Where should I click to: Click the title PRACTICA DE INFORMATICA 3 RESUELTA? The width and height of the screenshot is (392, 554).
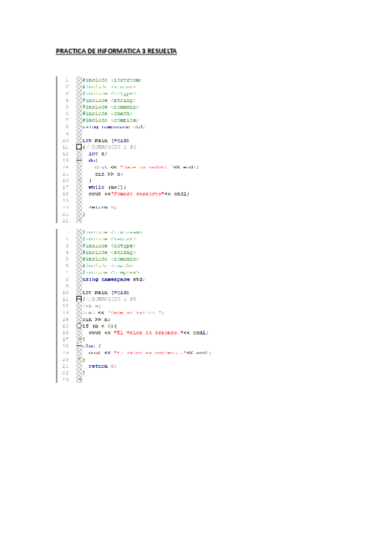116,50
